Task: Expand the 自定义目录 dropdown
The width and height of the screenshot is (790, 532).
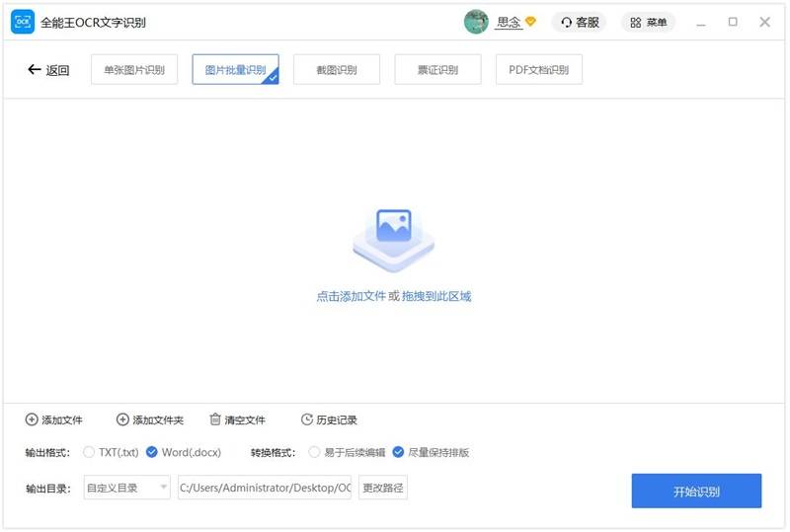Action: (127, 488)
